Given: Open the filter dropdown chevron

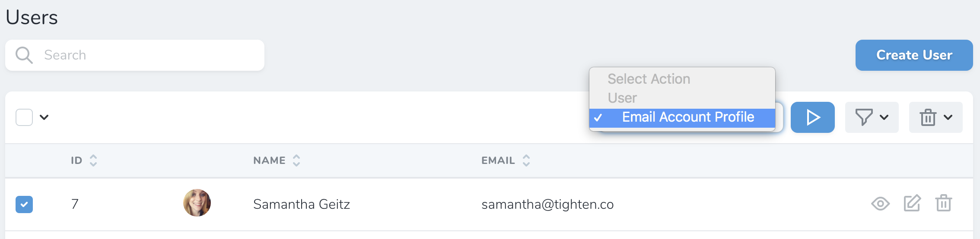Looking at the screenshot, I should [x=884, y=117].
